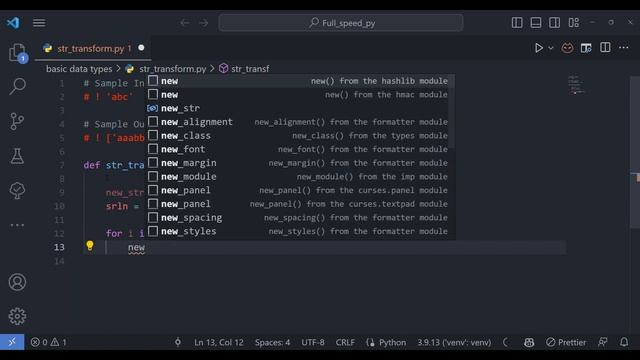This screenshot has height=360, width=640.
Task: Open editor More Actions ellipsis
Action: (x=624, y=48)
